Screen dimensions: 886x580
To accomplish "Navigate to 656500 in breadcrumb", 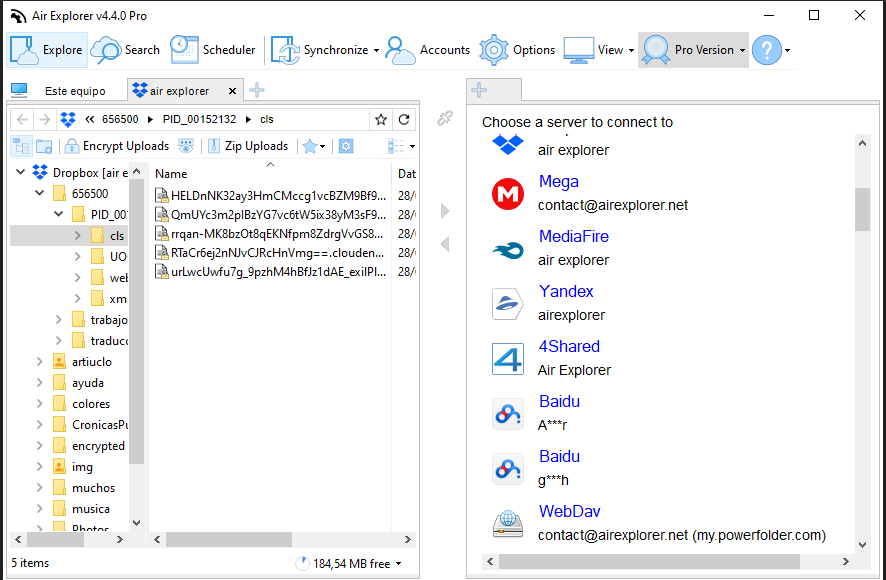I will click(x=120, y=119).
